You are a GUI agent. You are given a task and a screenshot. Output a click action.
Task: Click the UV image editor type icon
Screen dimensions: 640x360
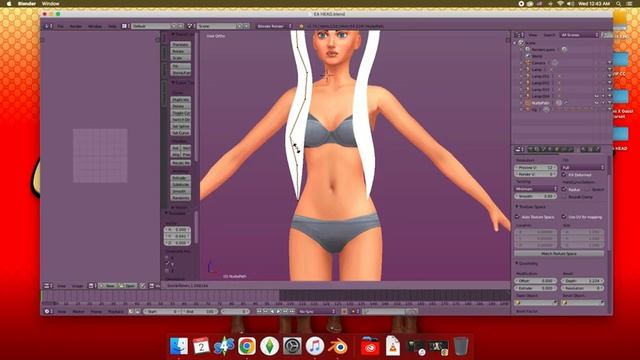pos(48,286)
